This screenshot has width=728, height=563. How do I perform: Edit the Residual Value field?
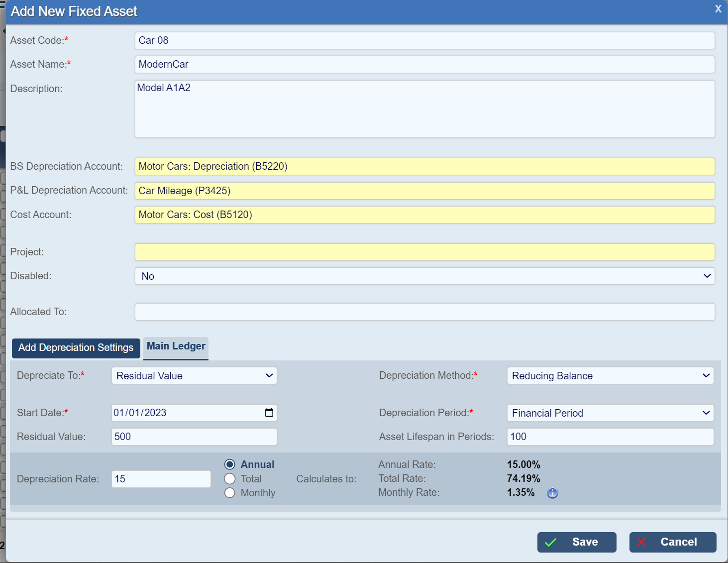click(x=194, y=437)
